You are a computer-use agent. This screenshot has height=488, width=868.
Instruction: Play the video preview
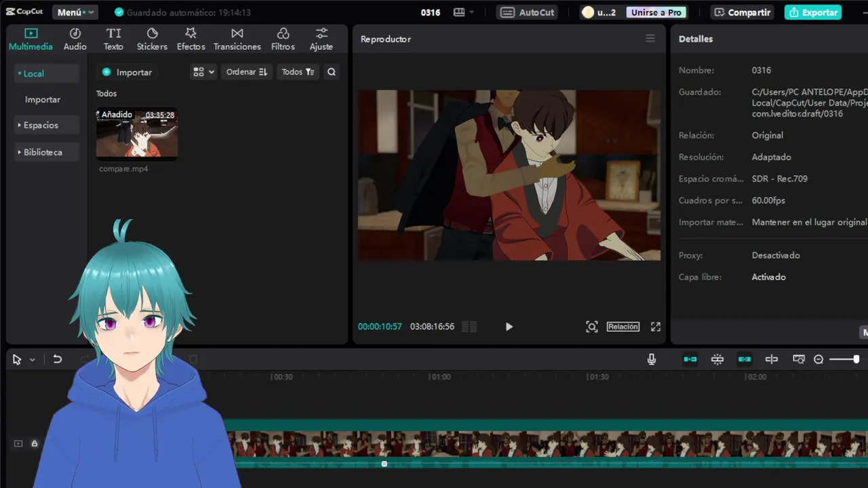[x=509, y=327]
